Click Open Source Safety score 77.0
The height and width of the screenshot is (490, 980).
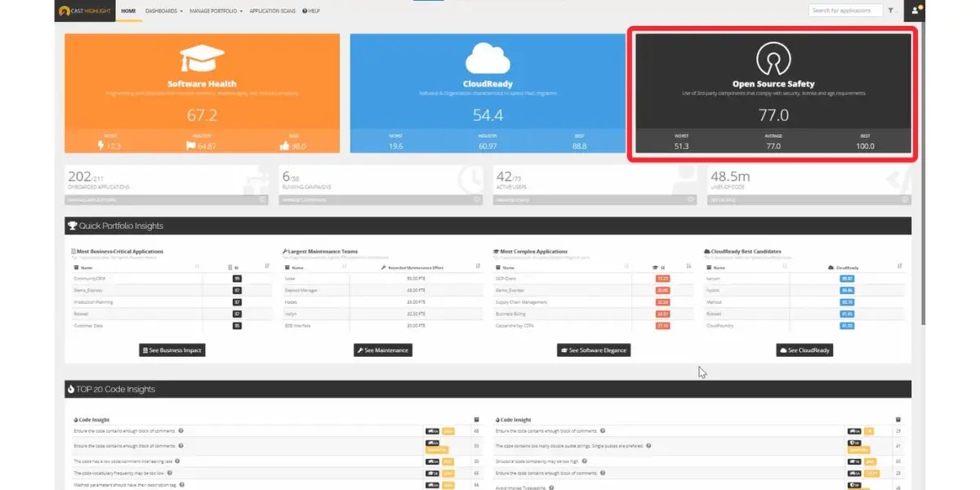coord(773,116)
